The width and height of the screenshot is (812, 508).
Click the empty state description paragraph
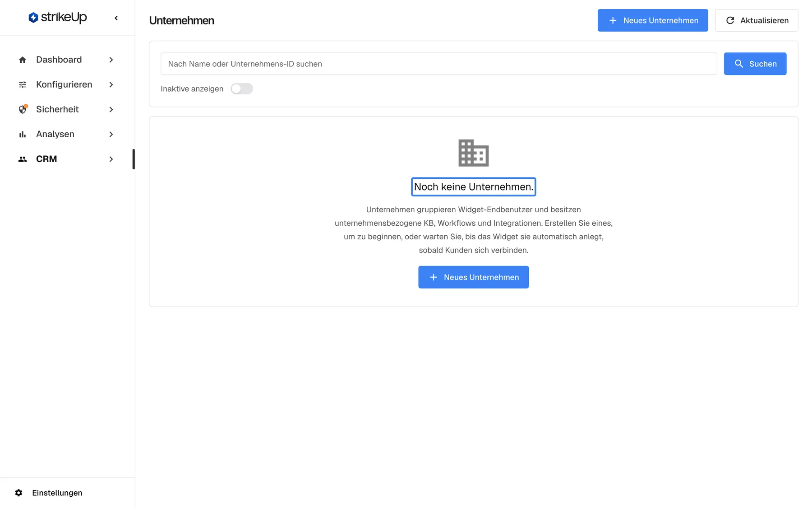pos(474,230)
